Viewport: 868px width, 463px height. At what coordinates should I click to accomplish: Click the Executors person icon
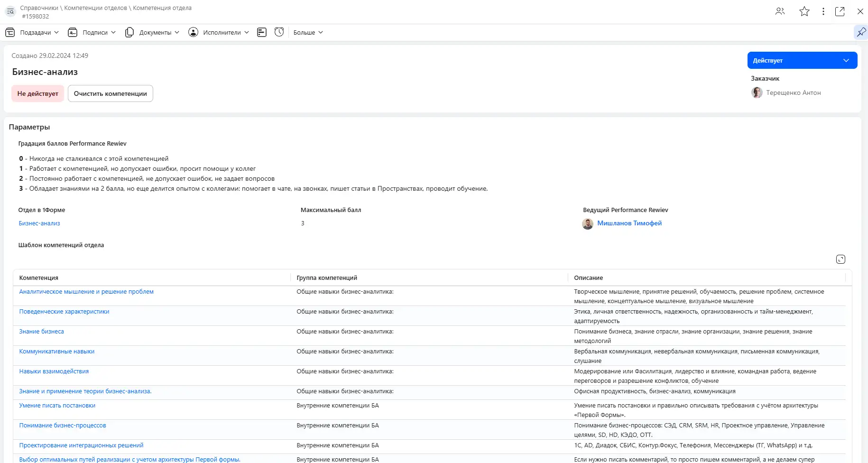coord(193,32)
